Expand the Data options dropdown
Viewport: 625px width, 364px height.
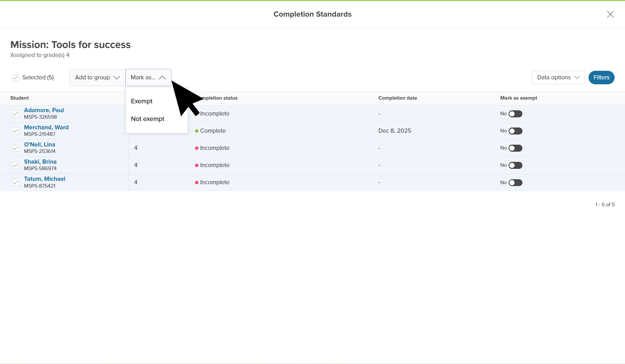coord(558,78)
